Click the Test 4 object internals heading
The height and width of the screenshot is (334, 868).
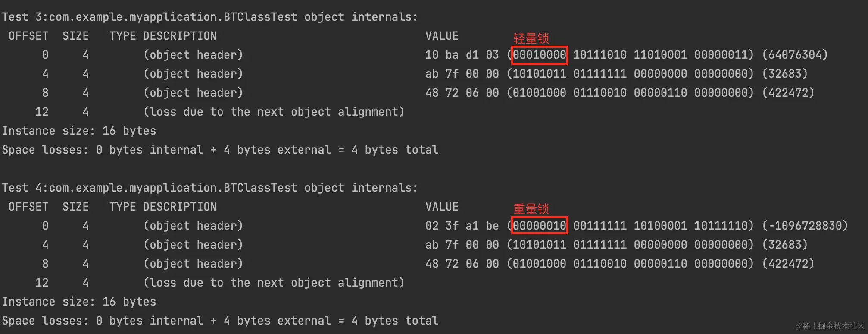[210, 188]
